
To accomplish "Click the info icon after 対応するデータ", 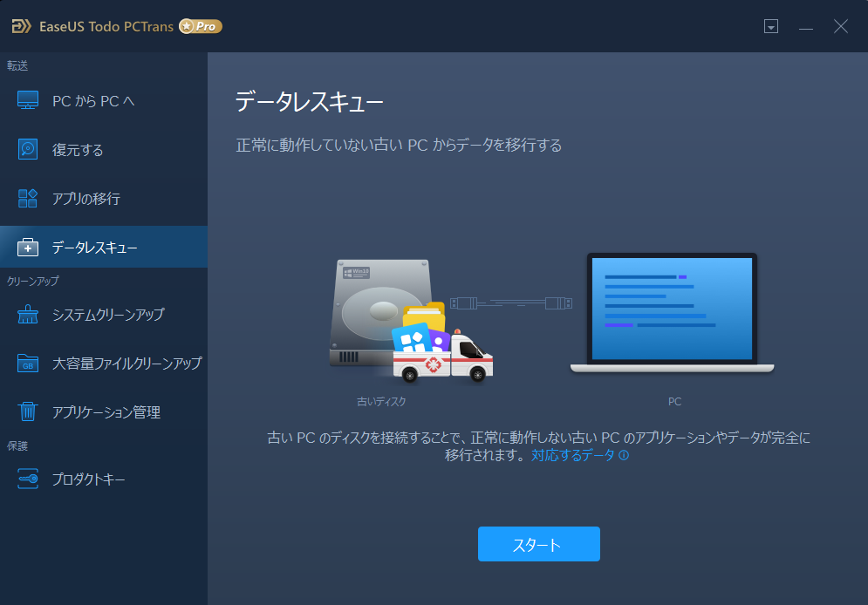I will tap(624, 455).
